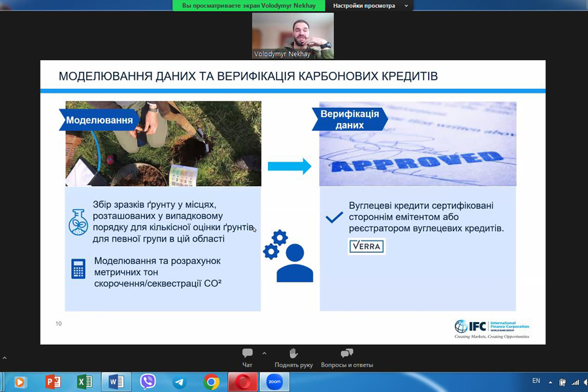Open Viber from the taskbar
Screen dimensions: 588x392
tap(148, 382)
